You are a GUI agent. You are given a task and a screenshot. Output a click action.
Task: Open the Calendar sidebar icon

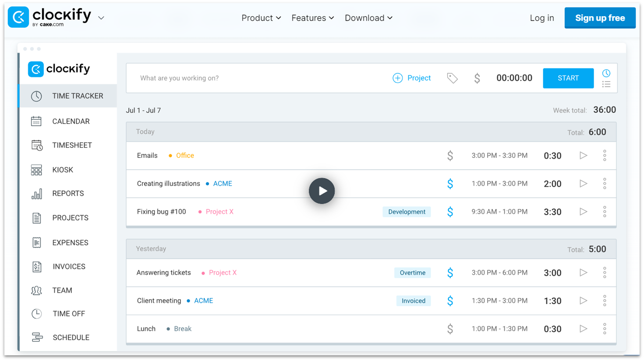point(36,121)
